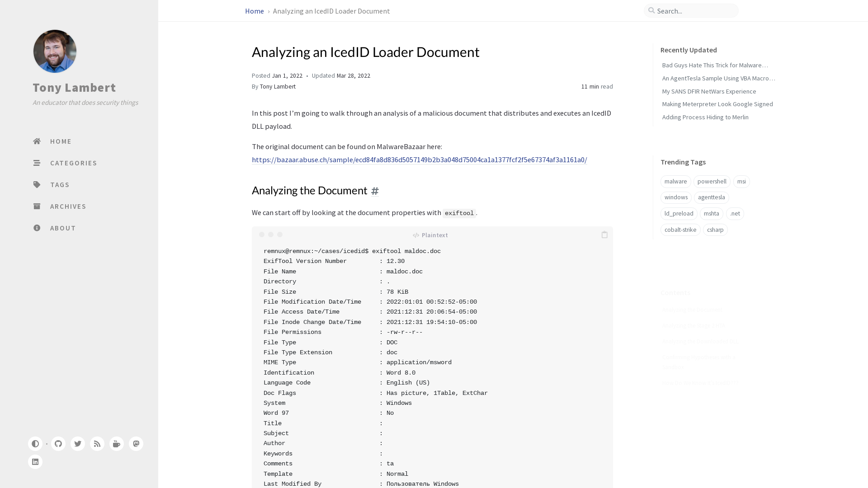This screenshot has width=868, height=488.
Task: Open the Twitter profile icon
Action: point(78,444)
